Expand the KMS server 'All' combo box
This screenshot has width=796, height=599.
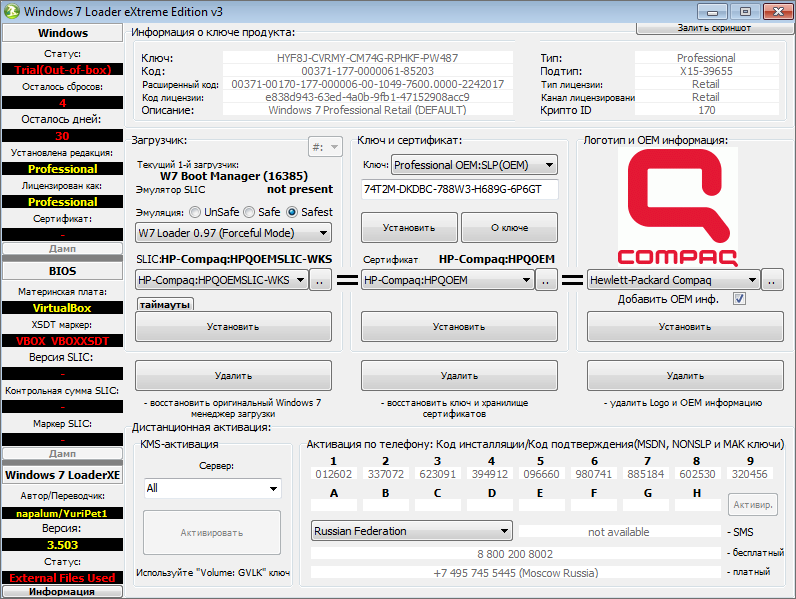point(212,488)
